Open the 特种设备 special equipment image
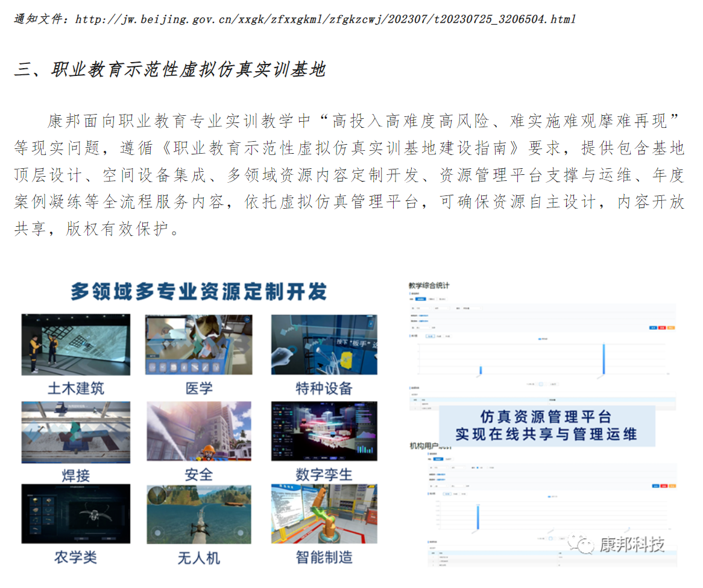Viewport: 703px width, 588px height. pos(324,344)
